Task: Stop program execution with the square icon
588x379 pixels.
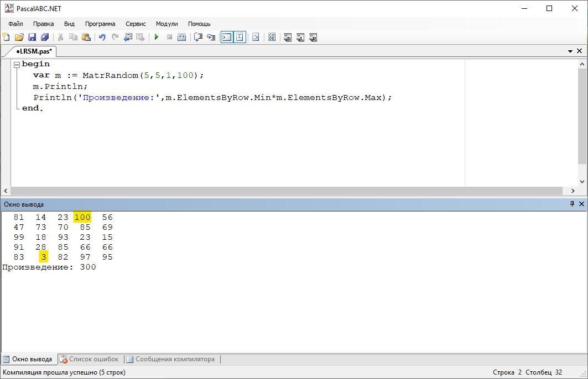Action: [169, 37]
